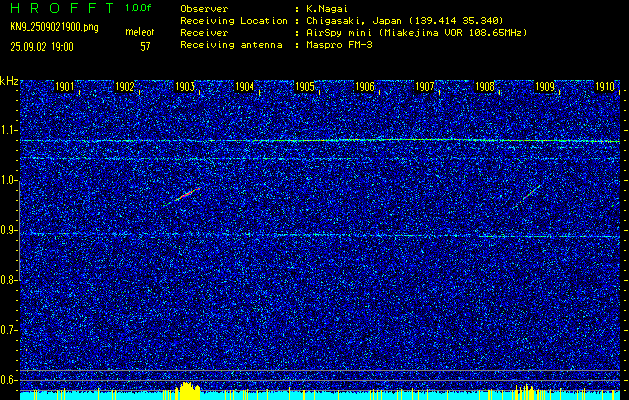The height and width of the screenshot is (400, 629).
Task: Select the file name KN9_2509021900.png
Action: [x=54, y=28]
